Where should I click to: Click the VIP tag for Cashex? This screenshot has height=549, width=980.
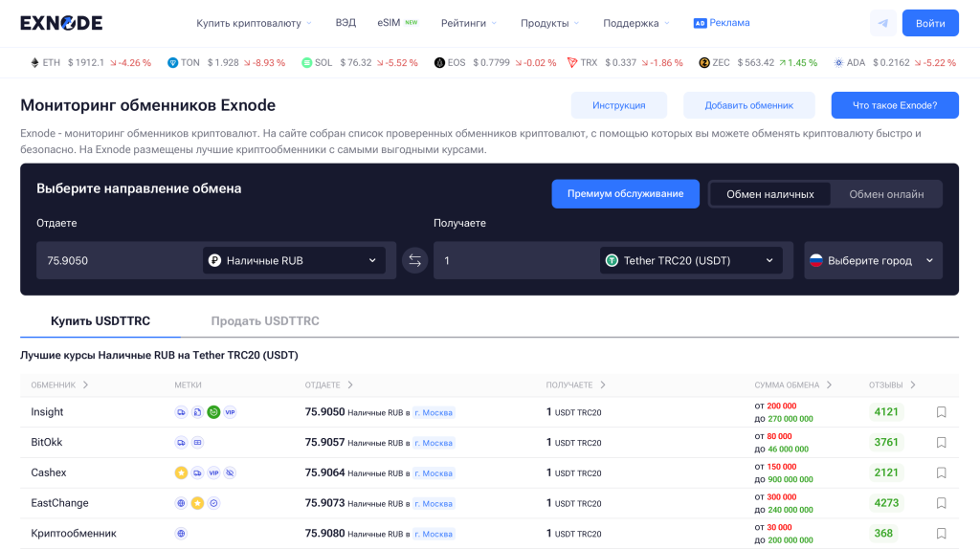click(213, 472)
